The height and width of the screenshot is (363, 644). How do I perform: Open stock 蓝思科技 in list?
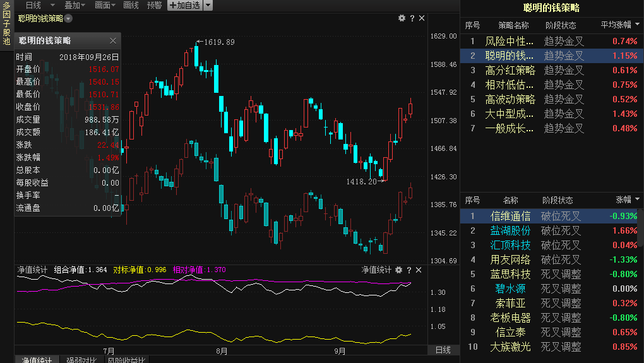click(510, 274)
